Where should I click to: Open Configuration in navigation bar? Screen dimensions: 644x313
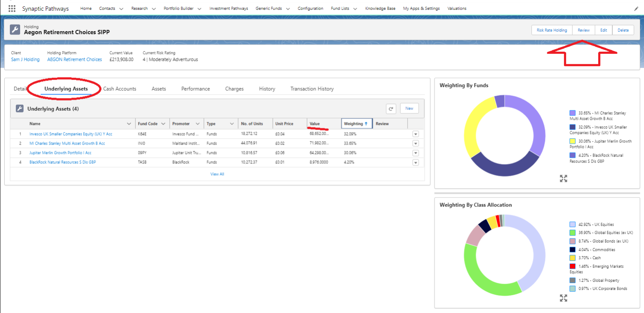tap(310, 9)
